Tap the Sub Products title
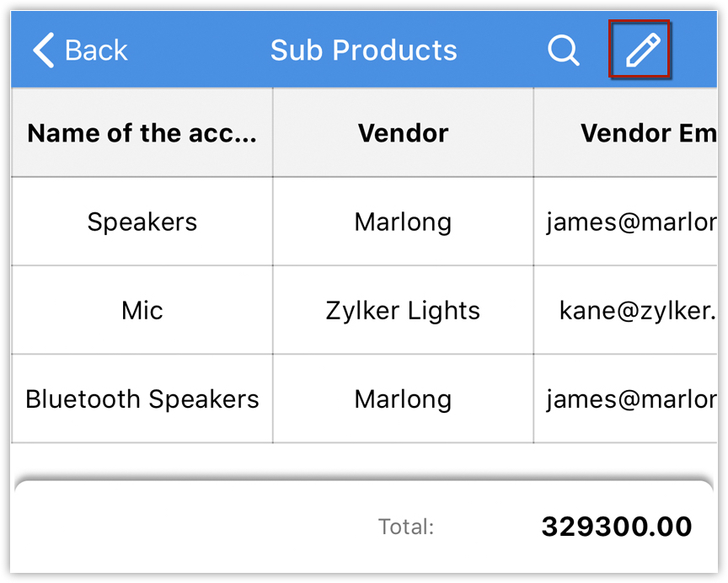Image resolution: width=728 pixels, height=583 pixels. [363, 51]
